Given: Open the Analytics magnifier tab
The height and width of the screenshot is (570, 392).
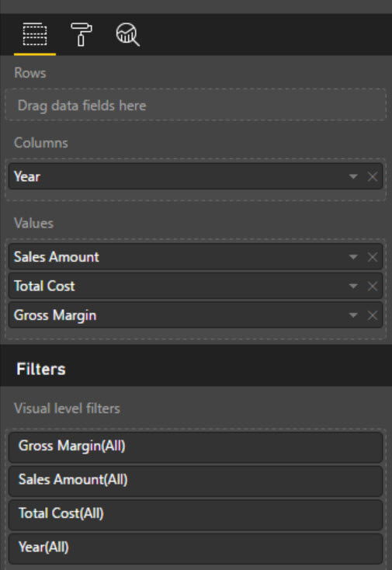Looking at the screenshot, I should [x=127, y=34].
